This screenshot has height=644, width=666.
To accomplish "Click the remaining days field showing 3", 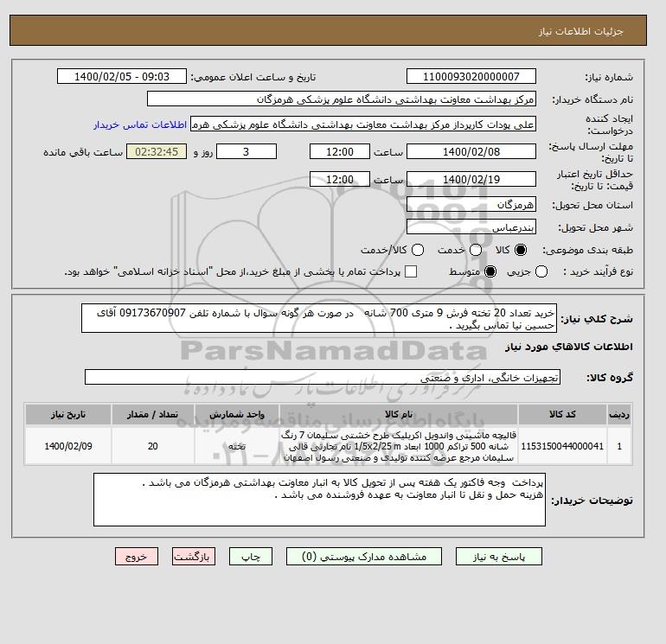I will pos(247,151).
